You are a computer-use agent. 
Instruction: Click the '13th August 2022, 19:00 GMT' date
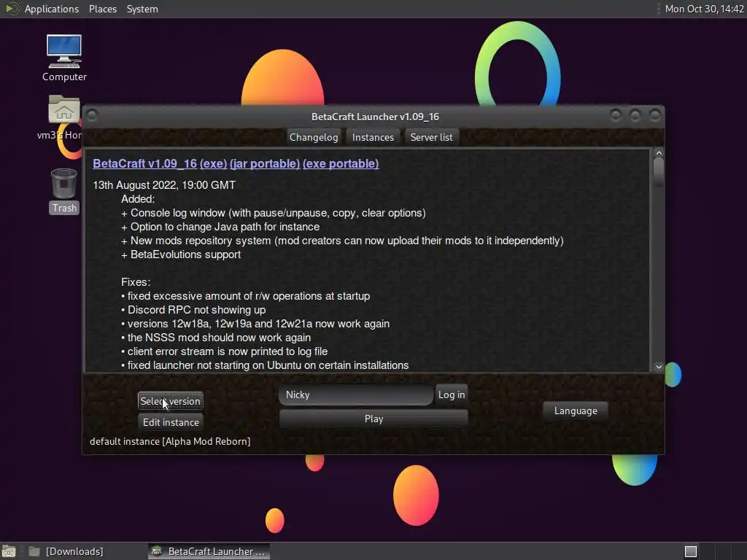point(164,185)
